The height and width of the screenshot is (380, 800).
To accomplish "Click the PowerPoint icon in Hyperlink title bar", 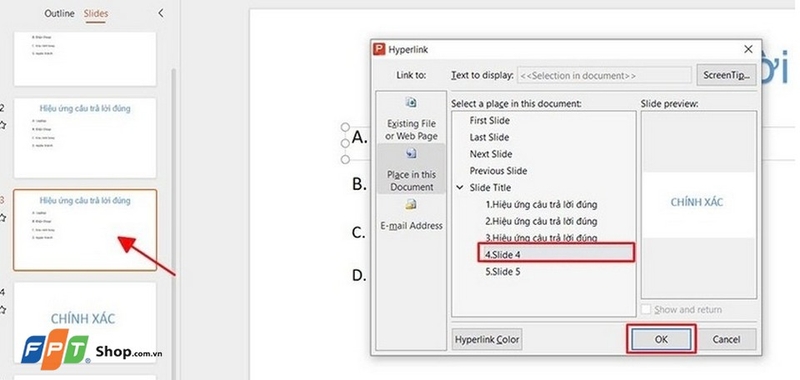I will pyautogui.click(x=379, y=49).
